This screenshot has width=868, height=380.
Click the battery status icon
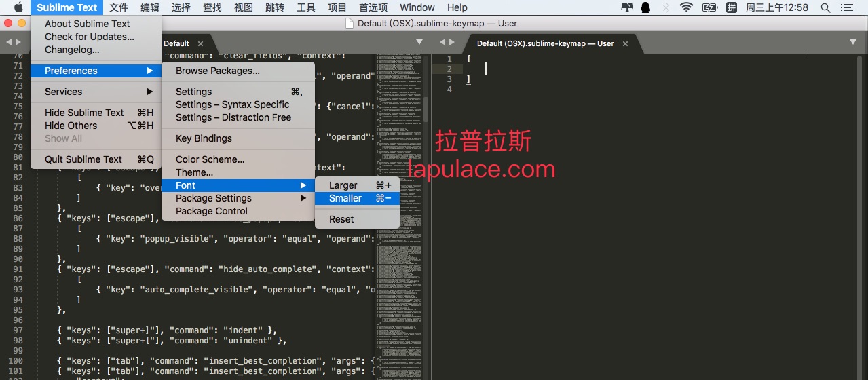point(710,7)
